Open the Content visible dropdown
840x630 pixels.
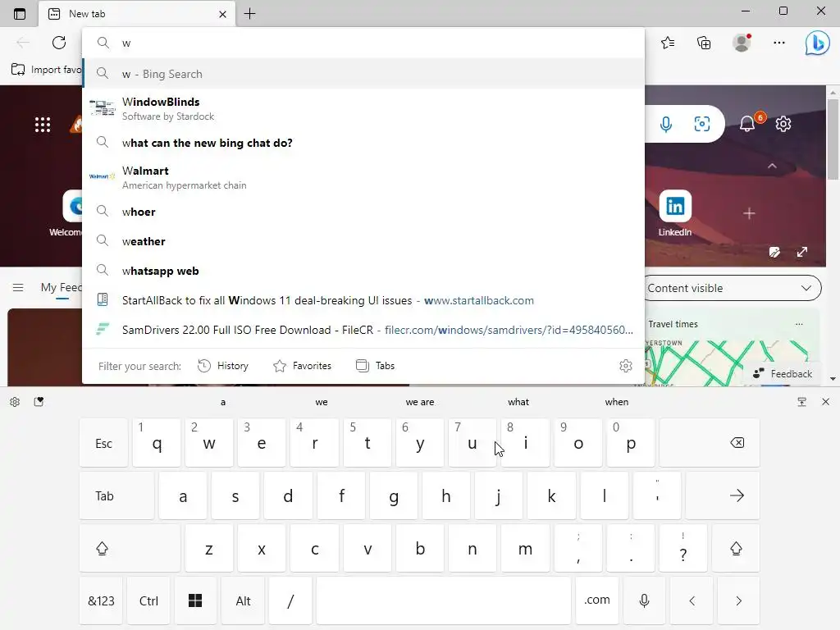pyautogui.click(x=733, y=288)
